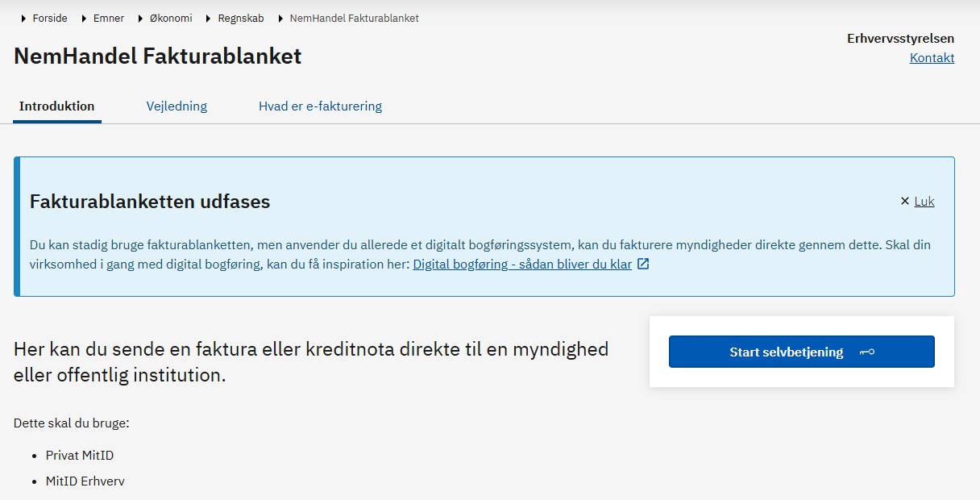Click NemHandel Fakturablanket page title
980x500 pixels.
(158, 56)
